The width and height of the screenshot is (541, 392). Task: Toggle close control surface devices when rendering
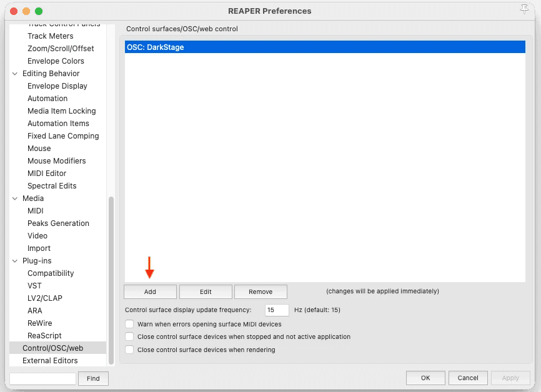(129, 350)
